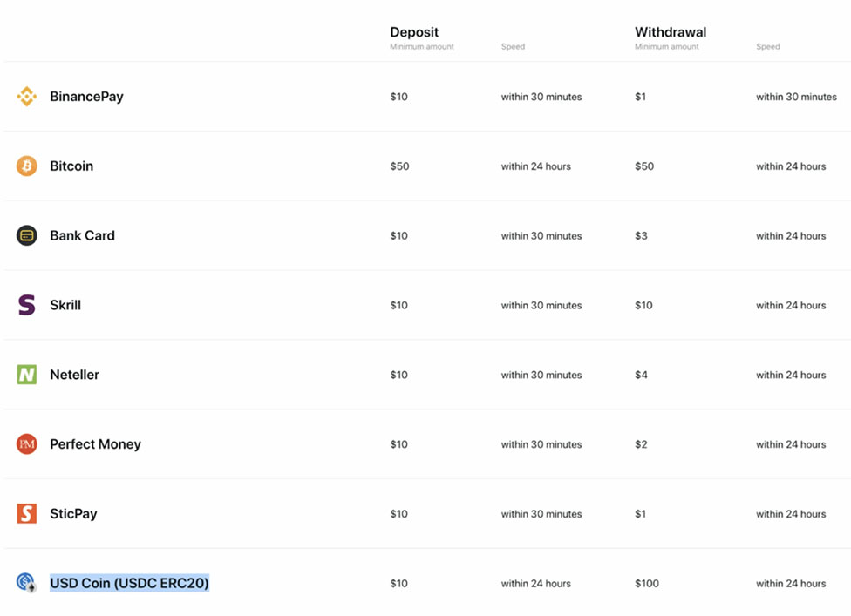
Task: Click the Neteller payment label
Action: [x=74, y=375]
